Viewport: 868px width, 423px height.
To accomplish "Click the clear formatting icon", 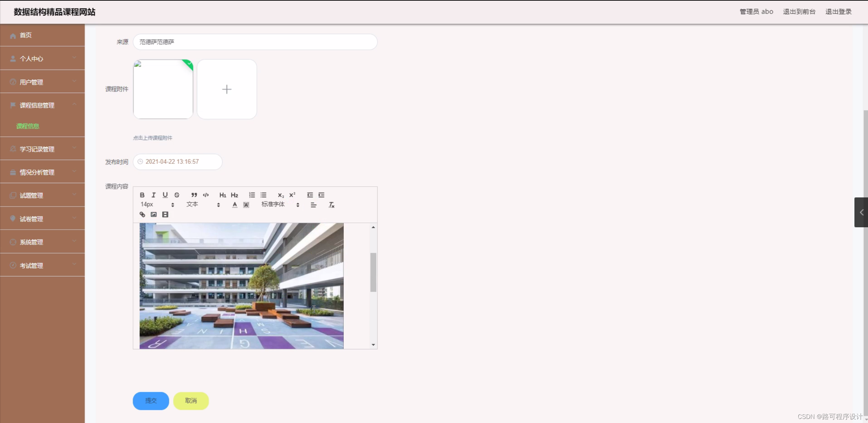I will tap(332, 205).
